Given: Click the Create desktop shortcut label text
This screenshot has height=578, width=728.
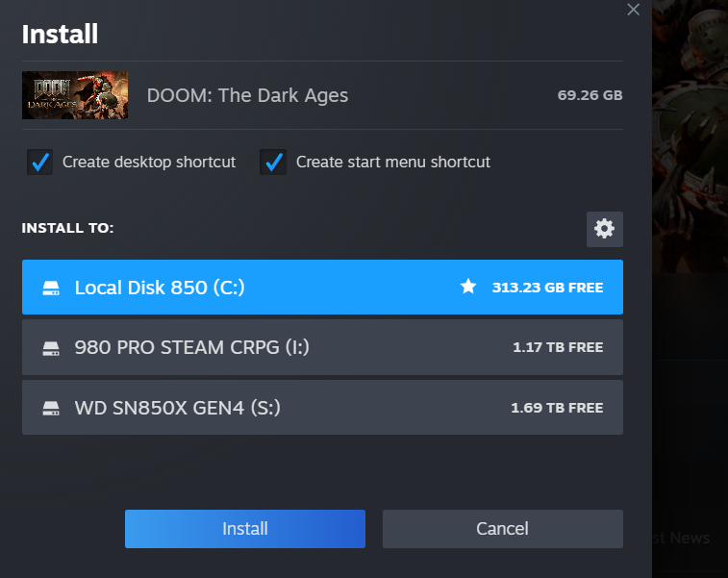Looking at the screenshot, I should point(149,163).
